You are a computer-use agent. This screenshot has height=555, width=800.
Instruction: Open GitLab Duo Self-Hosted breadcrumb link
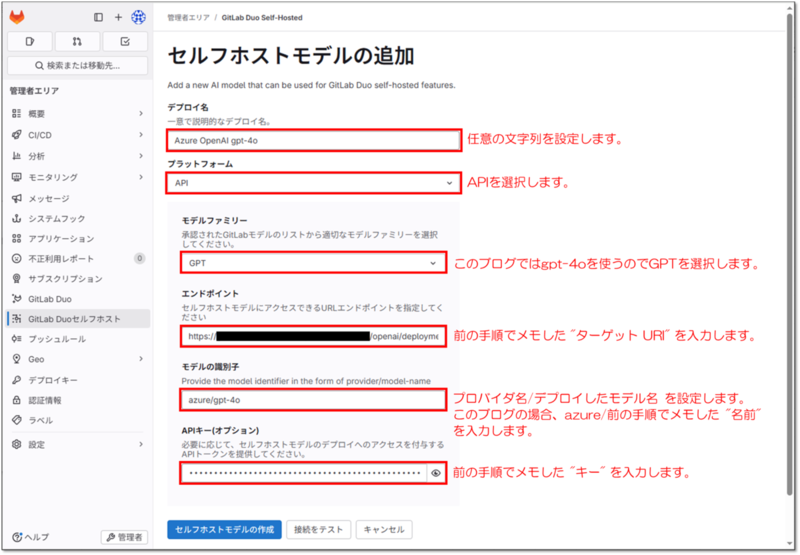point(262,17)
